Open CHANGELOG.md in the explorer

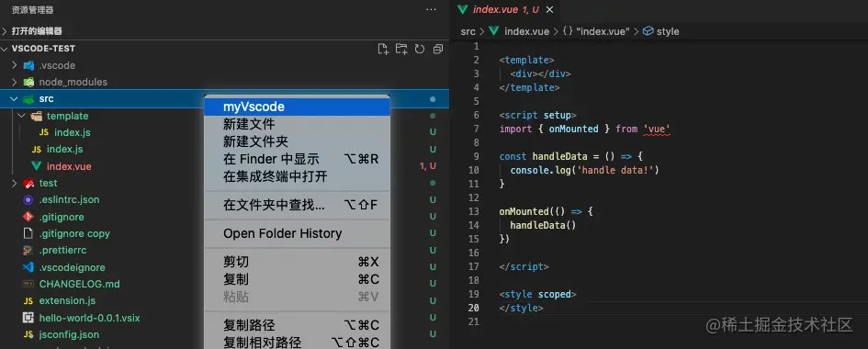(x=79, y=285)
